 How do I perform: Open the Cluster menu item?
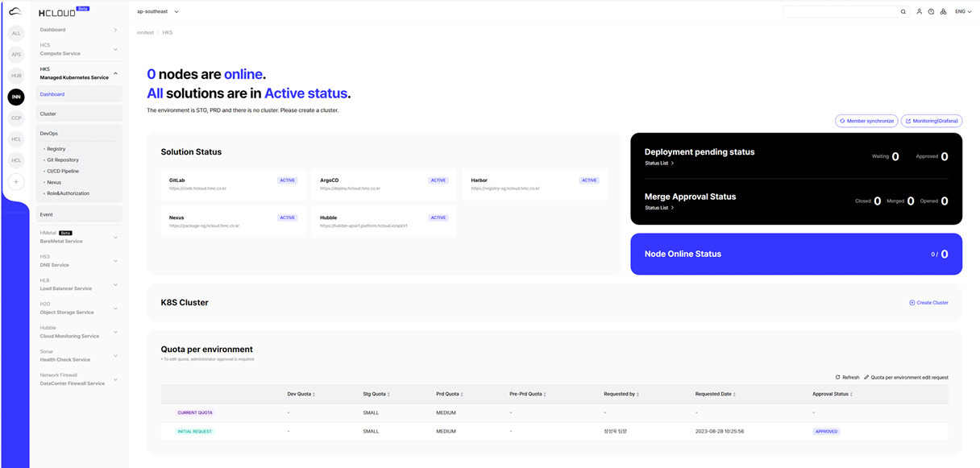tap(79, 114)
